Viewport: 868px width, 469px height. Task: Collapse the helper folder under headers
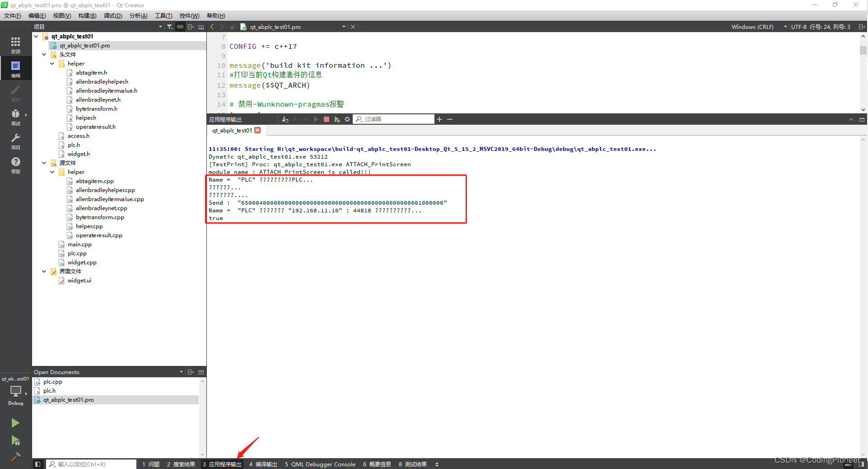pos(52,63)
